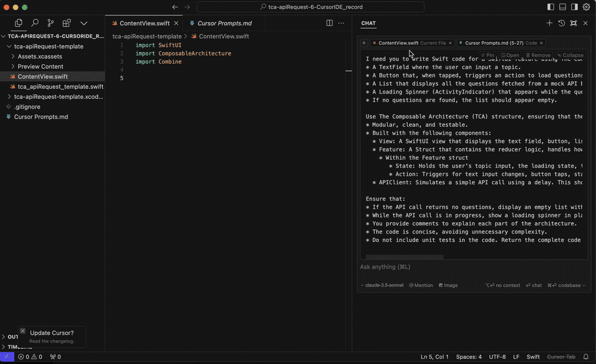
Task: Collapse the code context preview
Action: (x=570, y=55)
